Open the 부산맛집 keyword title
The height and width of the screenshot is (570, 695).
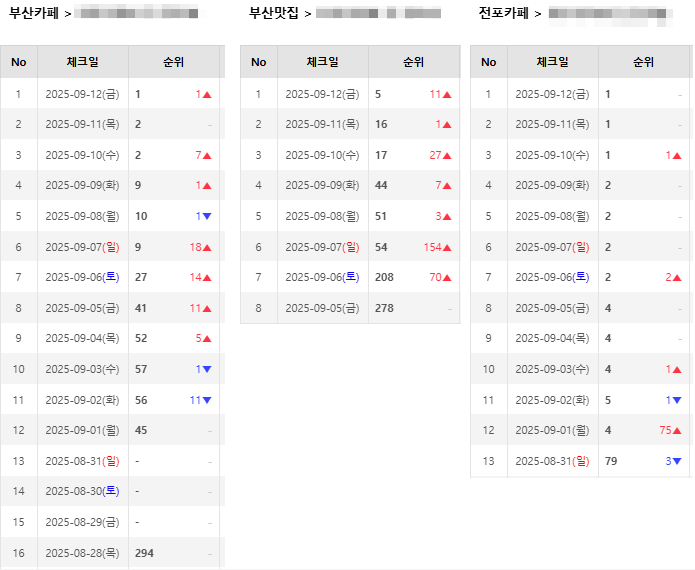[274, 13]
